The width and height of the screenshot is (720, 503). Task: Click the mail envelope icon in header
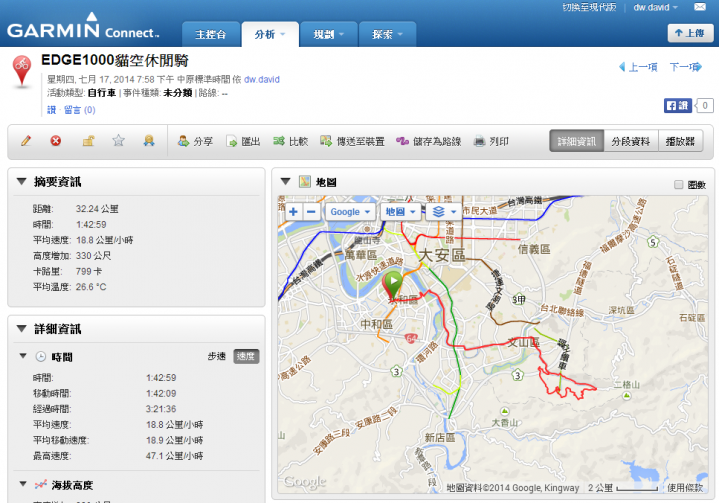(x=700, y=7)
